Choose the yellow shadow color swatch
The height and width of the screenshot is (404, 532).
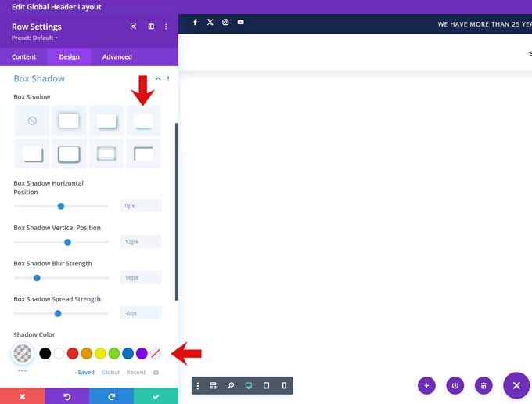100,353
